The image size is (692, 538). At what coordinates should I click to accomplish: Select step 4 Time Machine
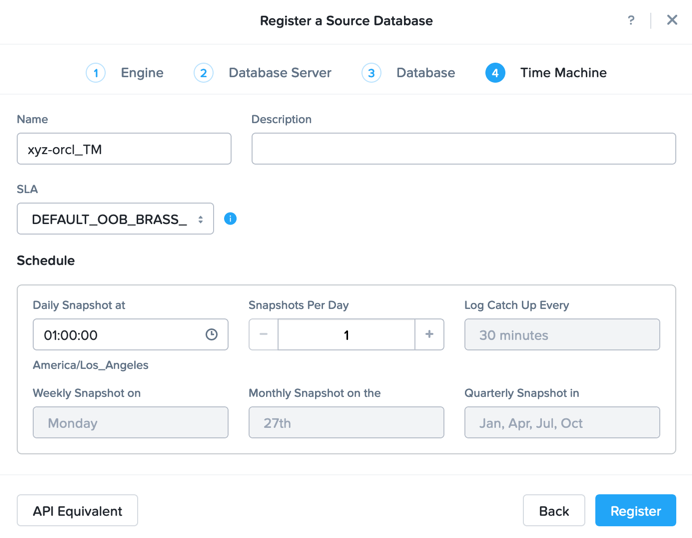coord(546,73)
